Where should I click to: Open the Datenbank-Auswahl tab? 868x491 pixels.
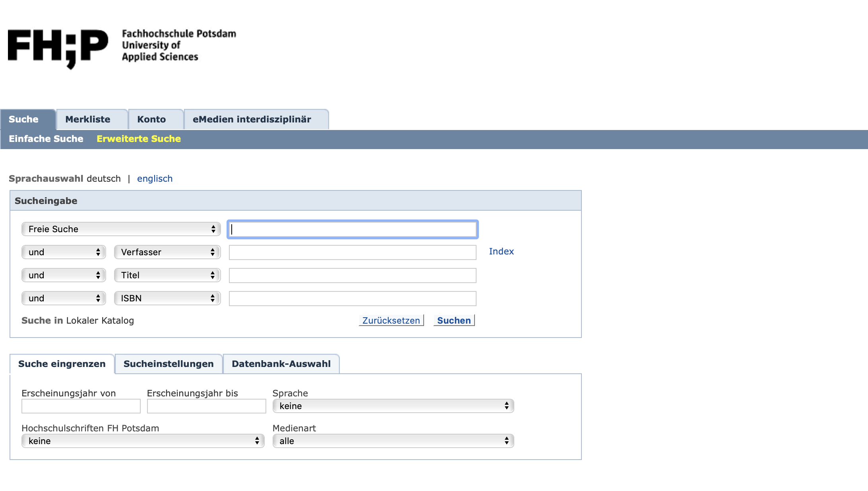pos(281,364)
